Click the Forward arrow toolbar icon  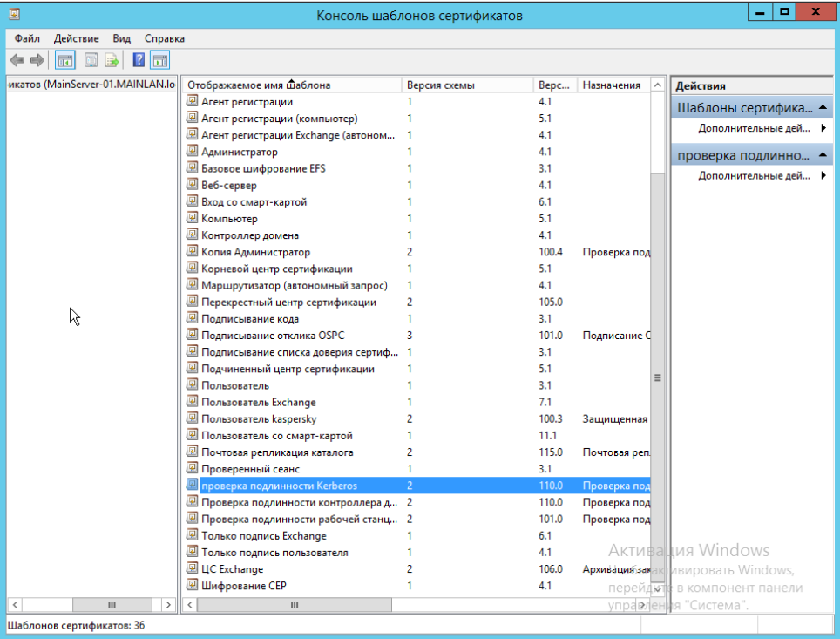pos(37,60)
